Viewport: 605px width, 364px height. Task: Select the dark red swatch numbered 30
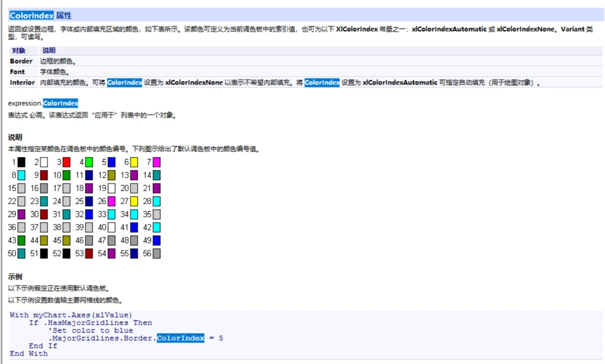[x=44, y=214]
